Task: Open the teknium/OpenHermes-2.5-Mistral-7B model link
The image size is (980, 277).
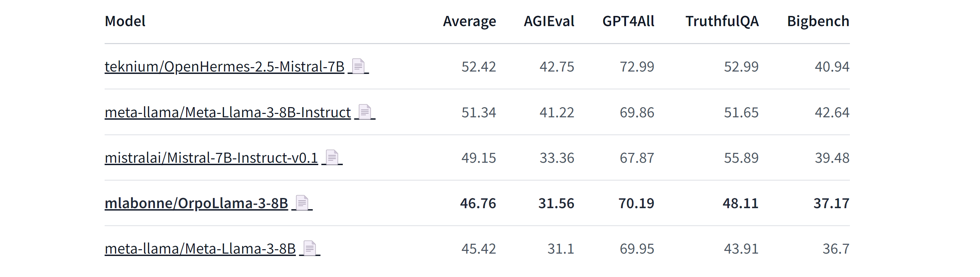Action: [x=225, y=66]
